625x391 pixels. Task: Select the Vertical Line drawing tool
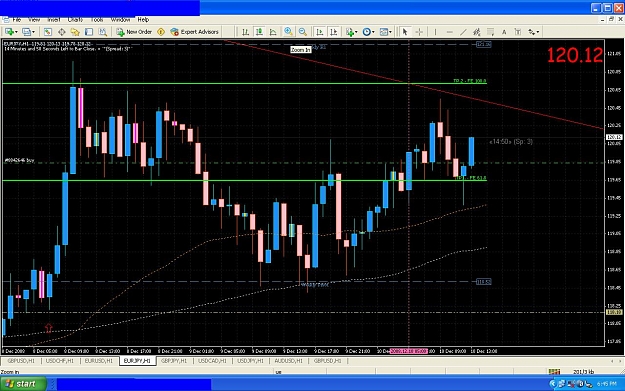tap(435, 32)
